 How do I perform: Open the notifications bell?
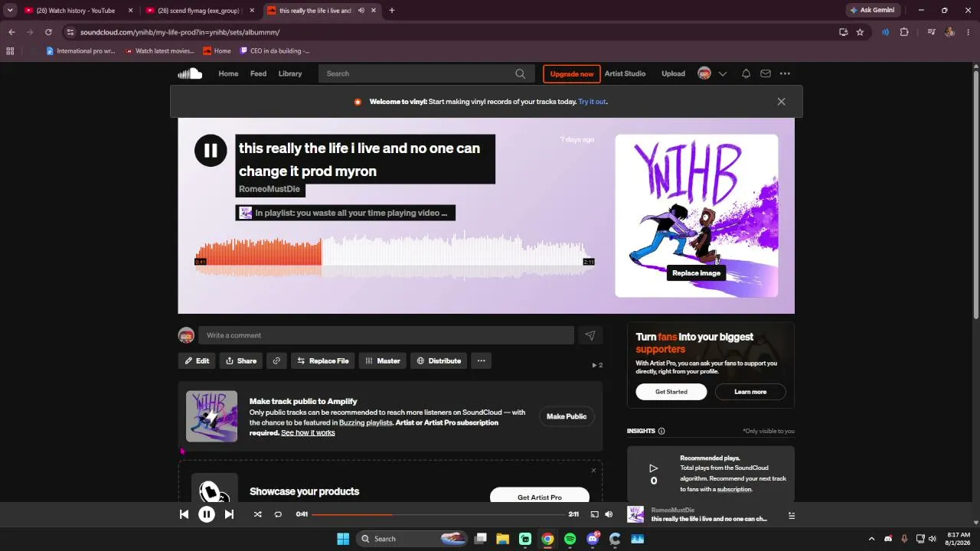click(746, 73)
